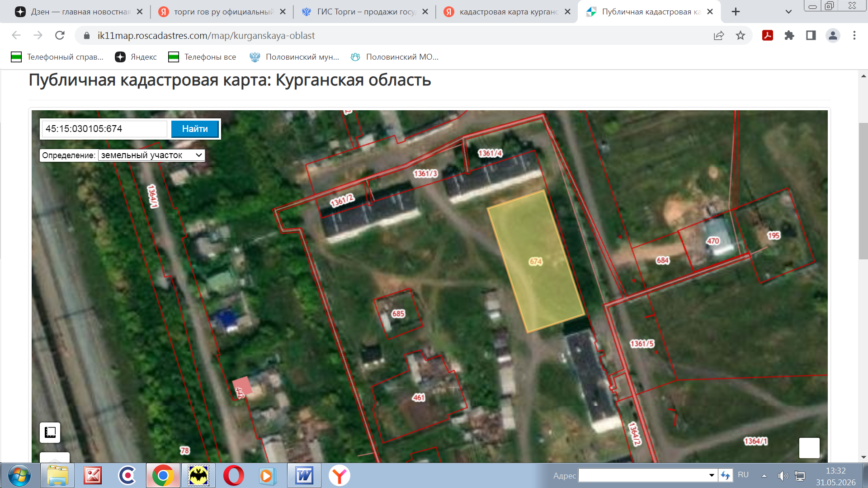Expand the taskbar address dropdown arrow
The image size is (868, 488).
click(712, 475)
